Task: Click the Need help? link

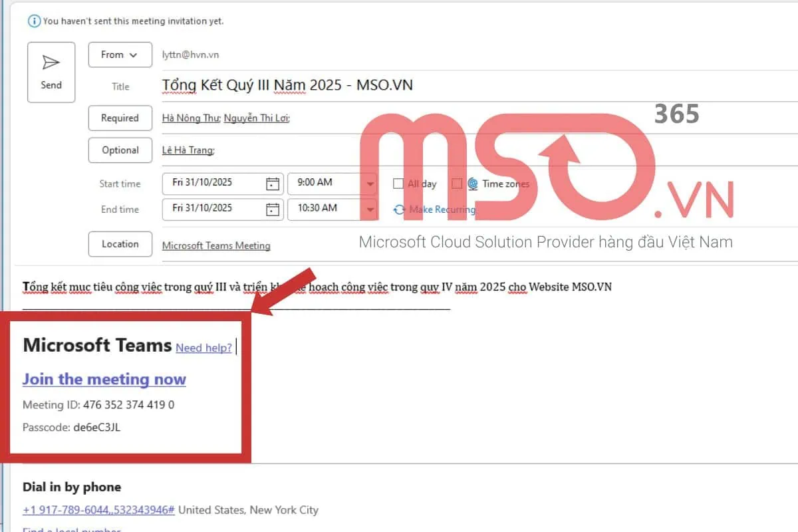Action: point(203,348)
